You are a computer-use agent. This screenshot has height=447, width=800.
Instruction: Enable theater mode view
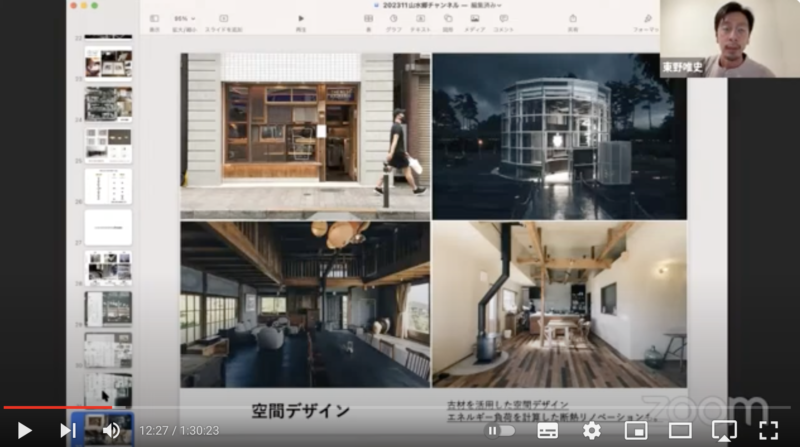680,430
